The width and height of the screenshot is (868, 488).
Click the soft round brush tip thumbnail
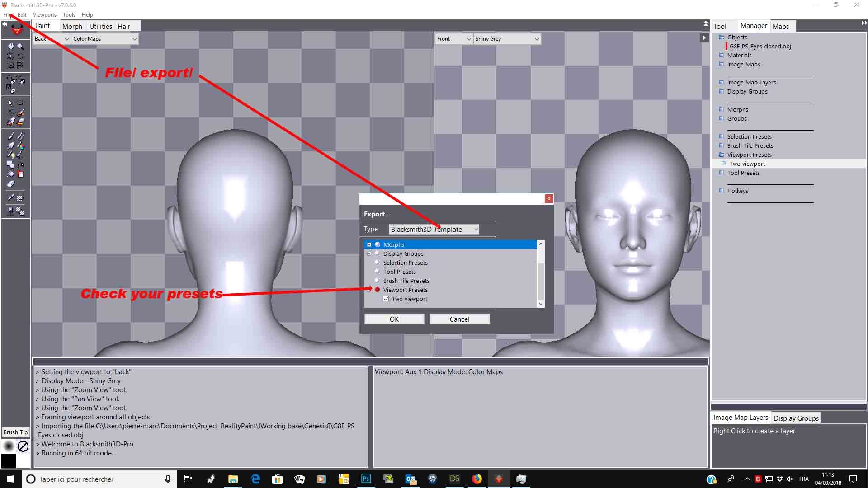click(9, 446)
